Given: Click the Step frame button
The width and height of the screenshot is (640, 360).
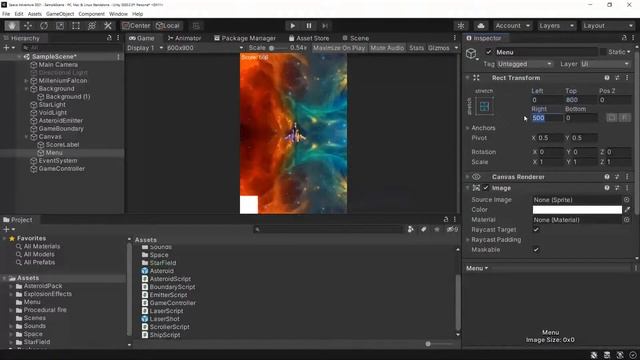Looking at the screenshot, I should pyautogui.click(x=324, y=26).
